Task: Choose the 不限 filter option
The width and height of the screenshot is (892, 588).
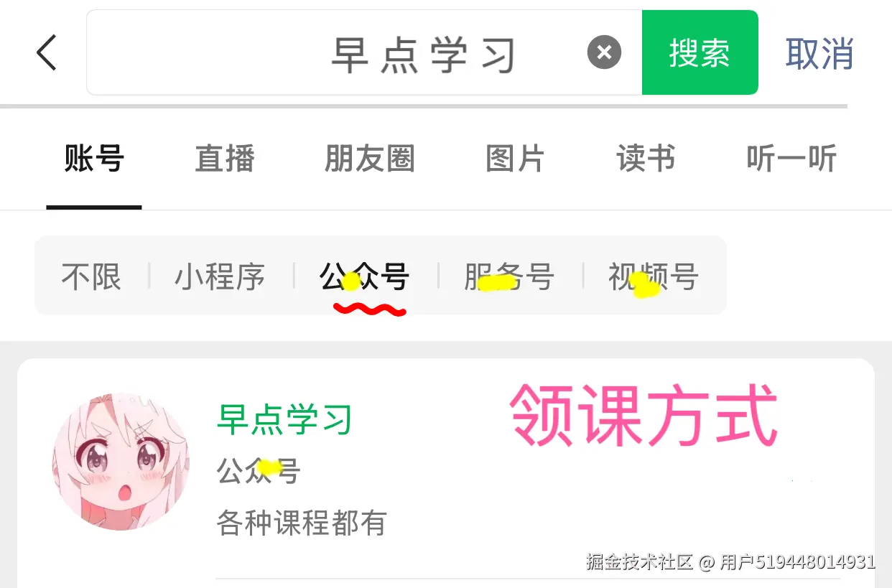Action: pyautogui.click(x=91, y=276)
